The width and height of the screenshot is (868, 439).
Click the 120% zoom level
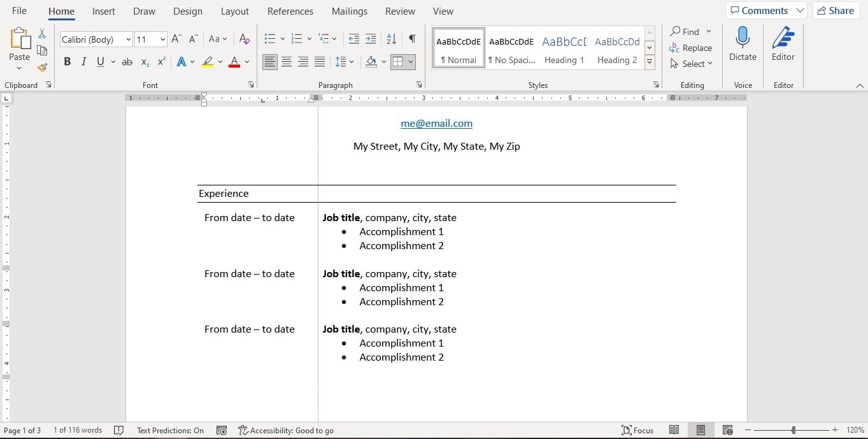pyautogui.click(x=855, y=431)
